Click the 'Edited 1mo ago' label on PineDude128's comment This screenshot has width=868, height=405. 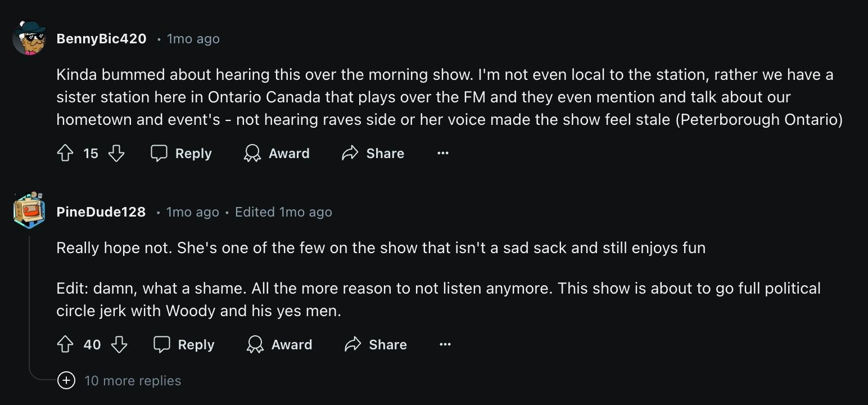click(283, 212)
